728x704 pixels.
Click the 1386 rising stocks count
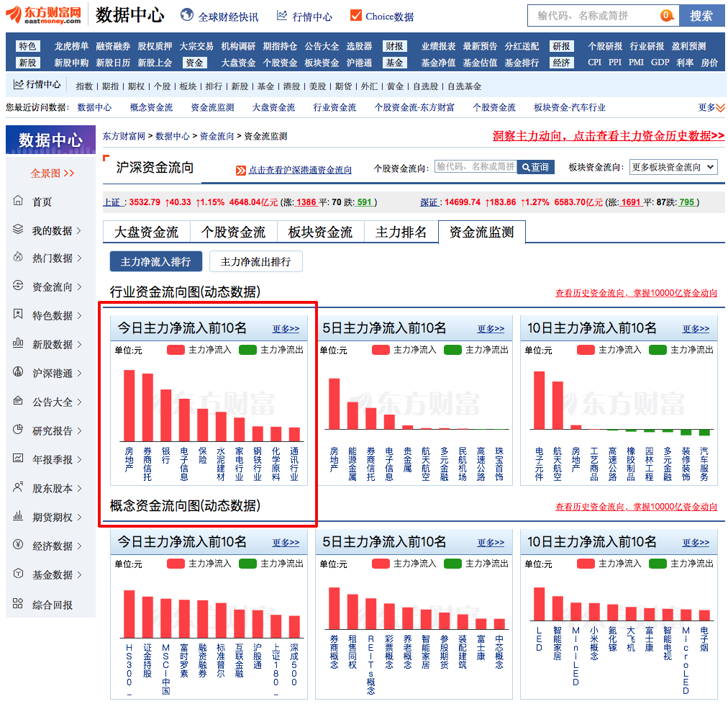[x=306, y=202]
